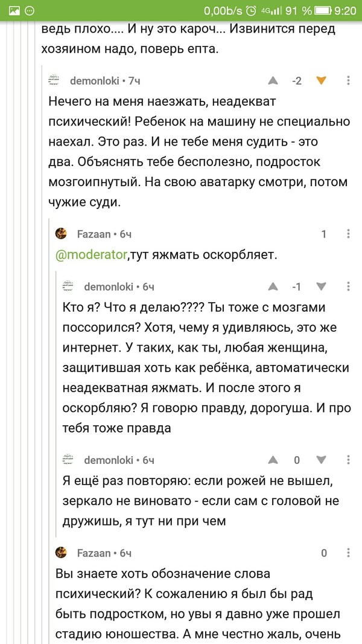Open the three-dot menu of the -2 comment
The width and height of the screenshot is (362, 644).
[x=349, y=80]
